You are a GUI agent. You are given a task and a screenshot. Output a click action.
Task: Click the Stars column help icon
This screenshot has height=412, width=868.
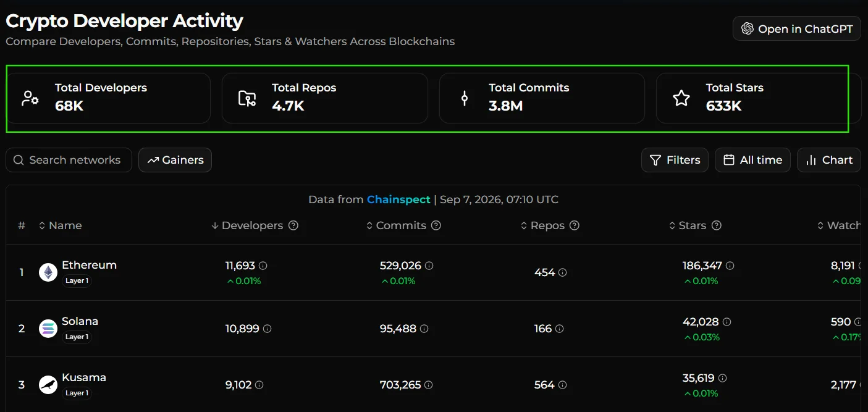(717, 225)
